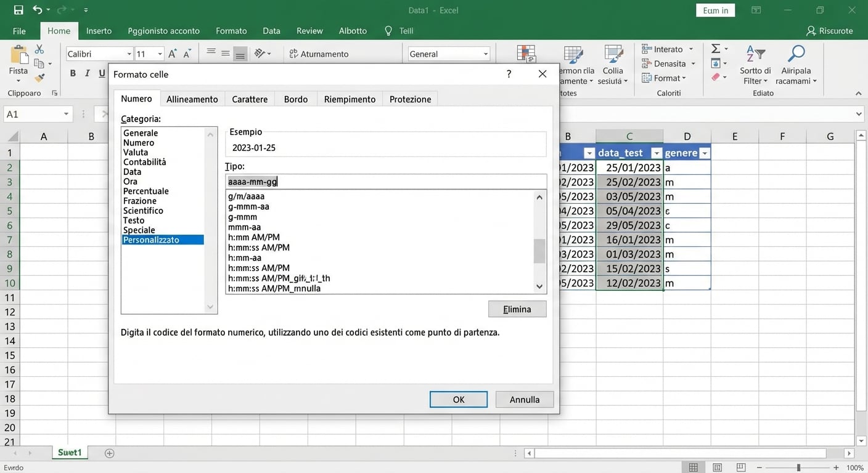Viewport: 868px width, 473px height.
Task: Toggle Italic formatting
Action: coord(87,73)
